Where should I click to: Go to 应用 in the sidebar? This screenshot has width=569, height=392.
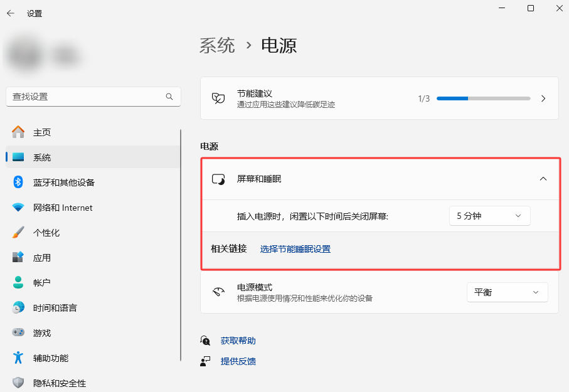(x=42, y=258)
